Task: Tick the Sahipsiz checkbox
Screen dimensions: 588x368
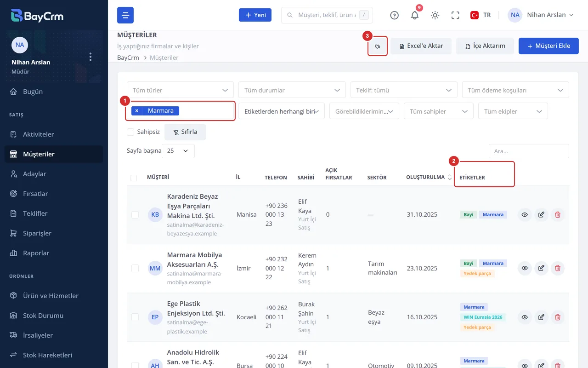Action: [x=130, y=132]
